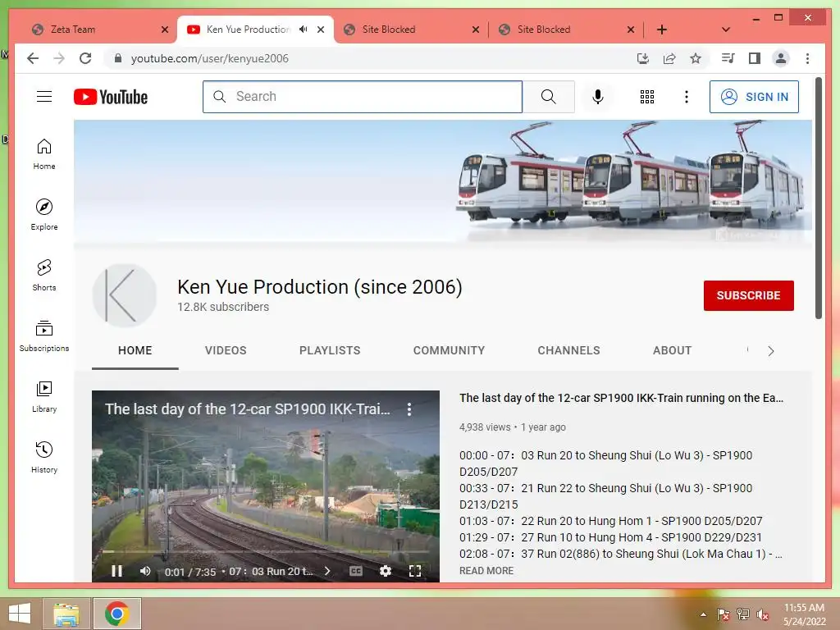The width and height of the screenshot is (840, 630).
Task: Switch to the HOME channel tab
Action: coord(135,350)
